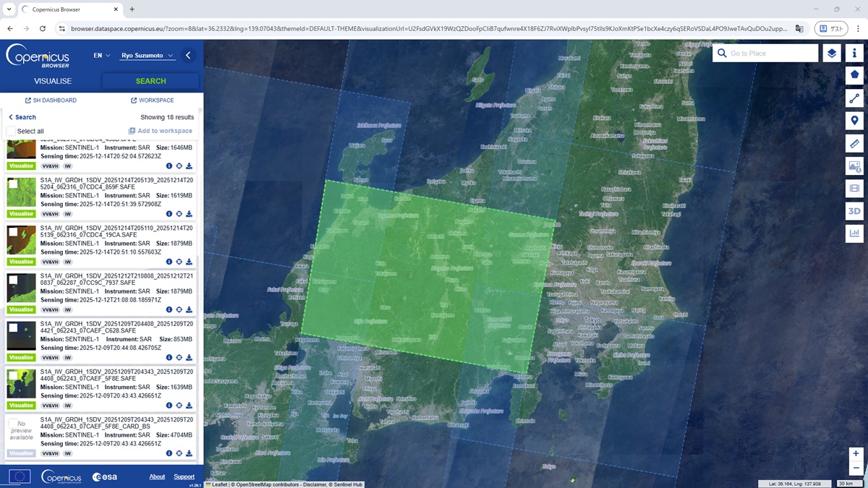Select the draw area of interest polygon tool

(x=854, y=74)
